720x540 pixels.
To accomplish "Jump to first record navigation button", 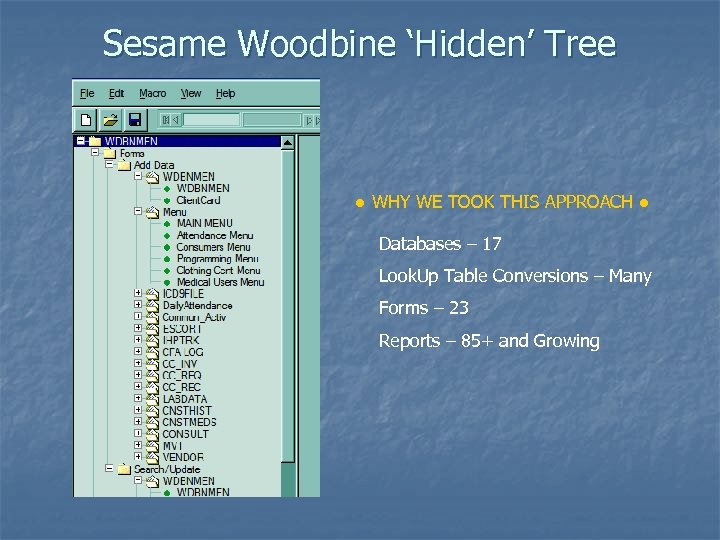I will click(x=166, y=120).
